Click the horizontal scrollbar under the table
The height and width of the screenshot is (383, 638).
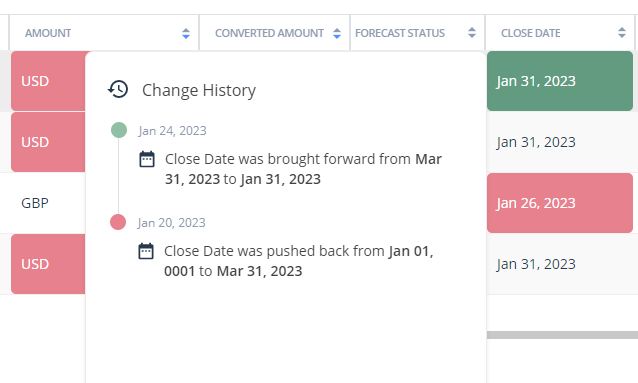pos(562,335)
